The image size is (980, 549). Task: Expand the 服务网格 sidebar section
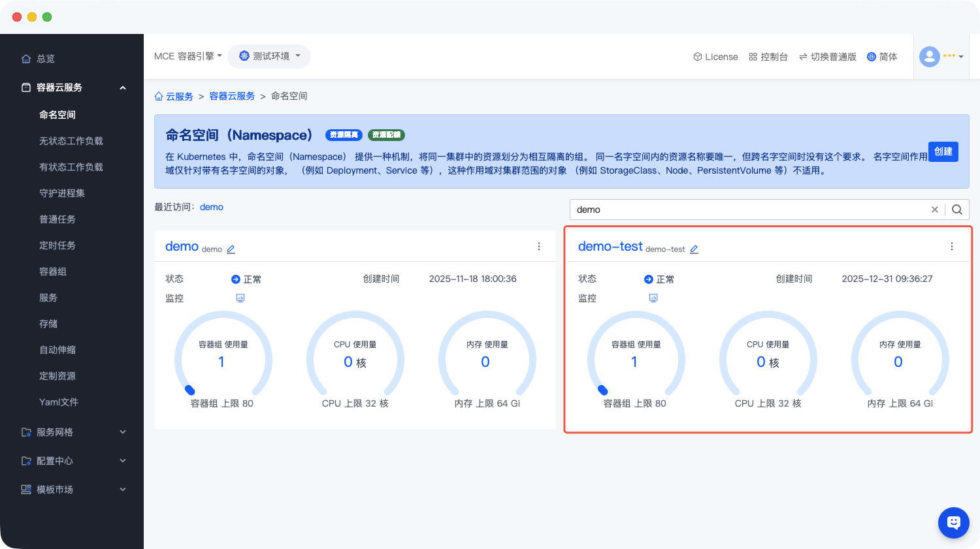(72, 432)
